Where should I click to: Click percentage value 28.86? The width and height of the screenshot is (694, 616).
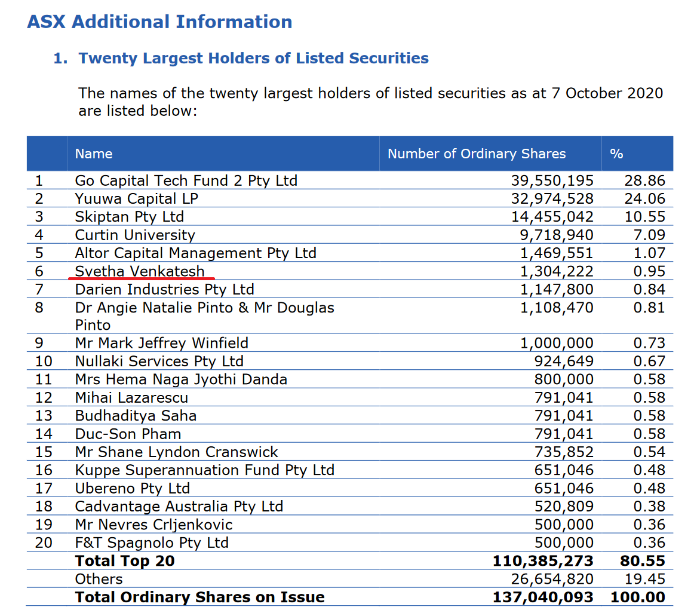tap(645, 180)
